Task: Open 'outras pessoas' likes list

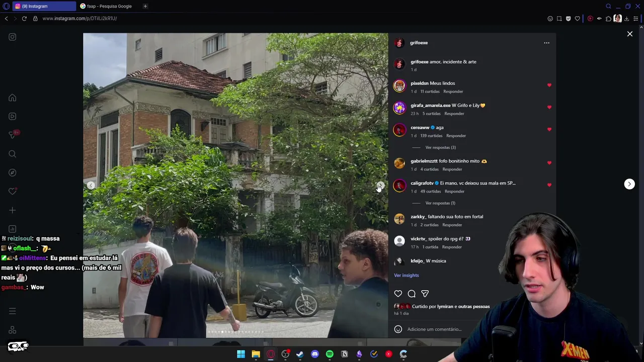Action: pyautogui.click(x=474, y=307)
